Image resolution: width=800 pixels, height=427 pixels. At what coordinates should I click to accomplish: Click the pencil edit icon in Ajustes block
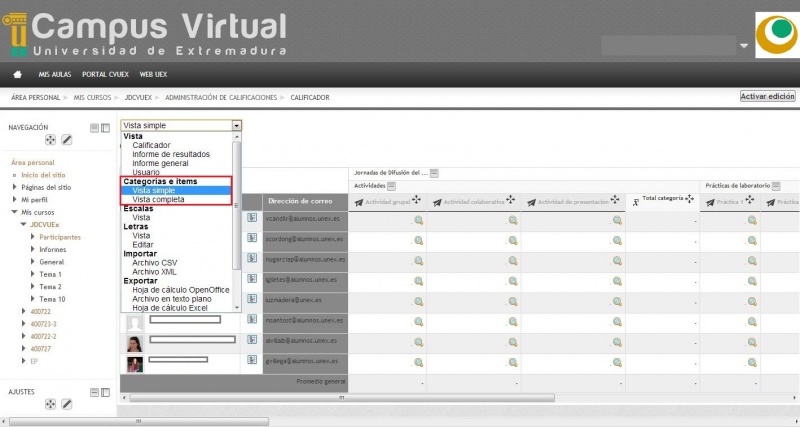67,404
